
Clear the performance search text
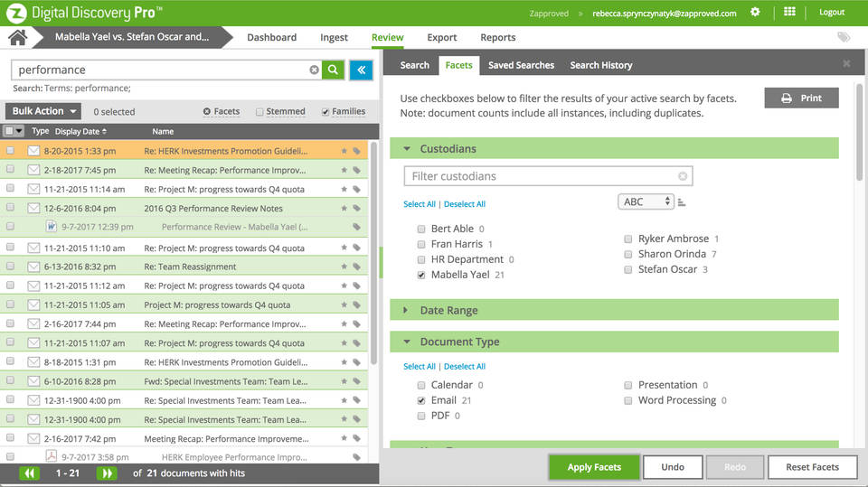coord(314,70)
